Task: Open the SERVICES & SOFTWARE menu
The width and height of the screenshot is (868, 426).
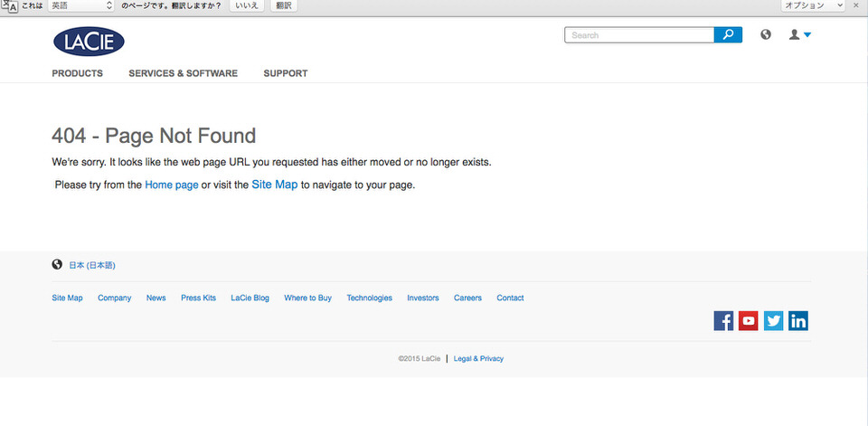Action: [x=184, y=73]
